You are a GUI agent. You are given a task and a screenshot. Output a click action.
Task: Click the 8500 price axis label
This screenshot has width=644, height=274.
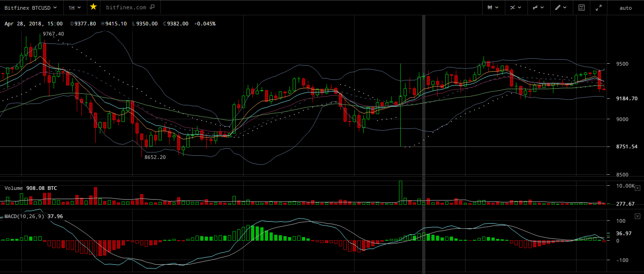coord(621,175)
